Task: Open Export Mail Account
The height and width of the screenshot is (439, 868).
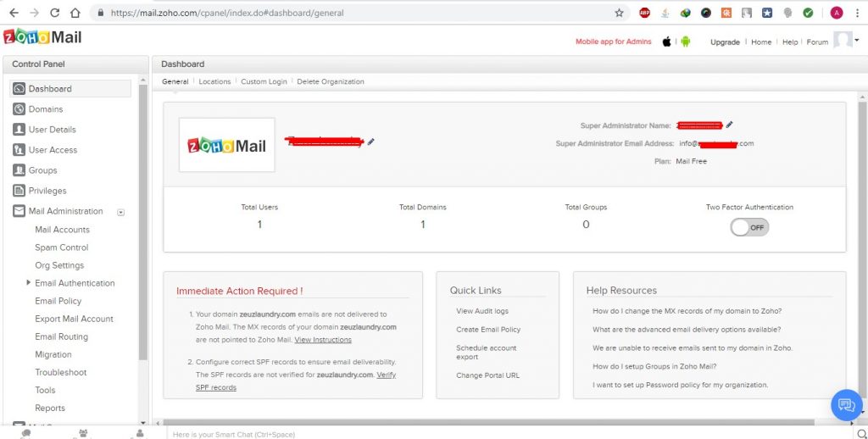Action: pyautogui.click(x=75, y=319)
